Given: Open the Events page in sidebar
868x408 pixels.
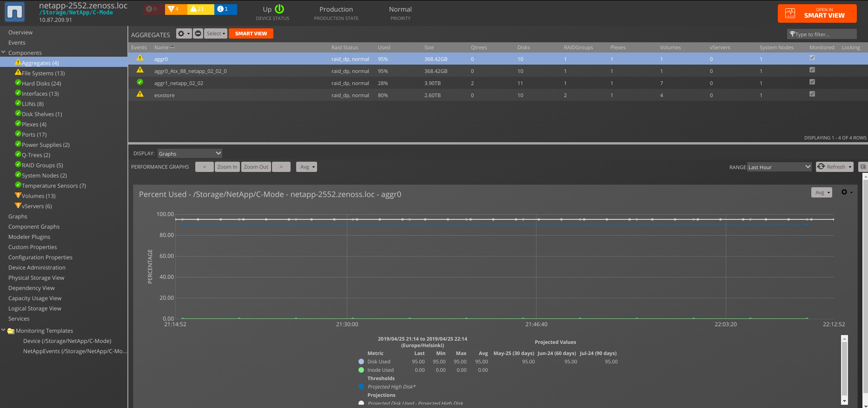Looking at the screenshot, I should 17,43.
